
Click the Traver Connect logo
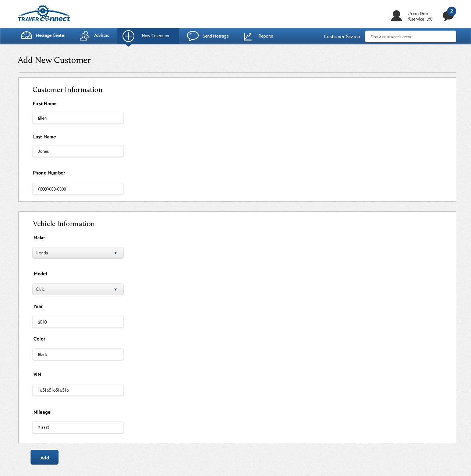44,14
